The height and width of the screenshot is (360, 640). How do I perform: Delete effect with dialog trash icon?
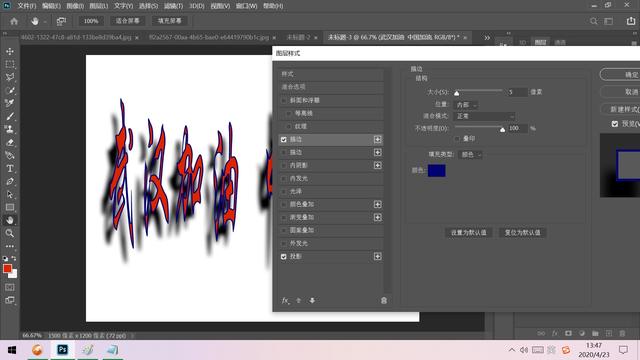[x=384, y=300]
